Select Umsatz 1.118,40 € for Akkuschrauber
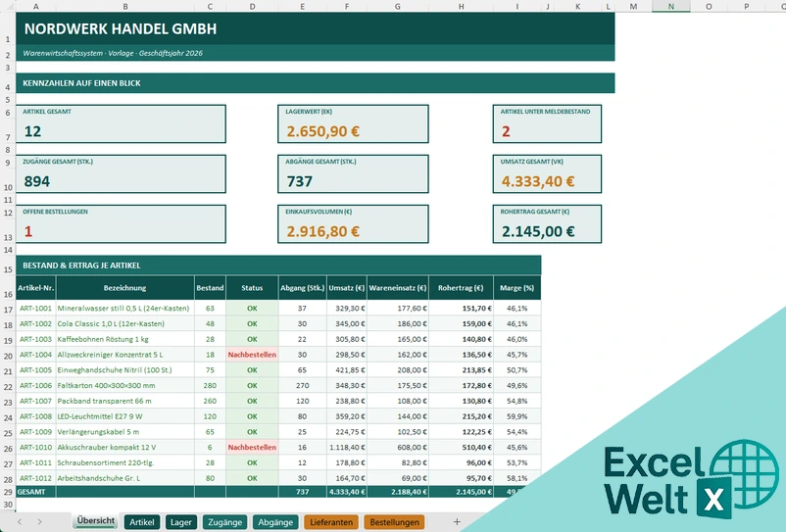The image size is (786, 532). [x=347, y=448]
